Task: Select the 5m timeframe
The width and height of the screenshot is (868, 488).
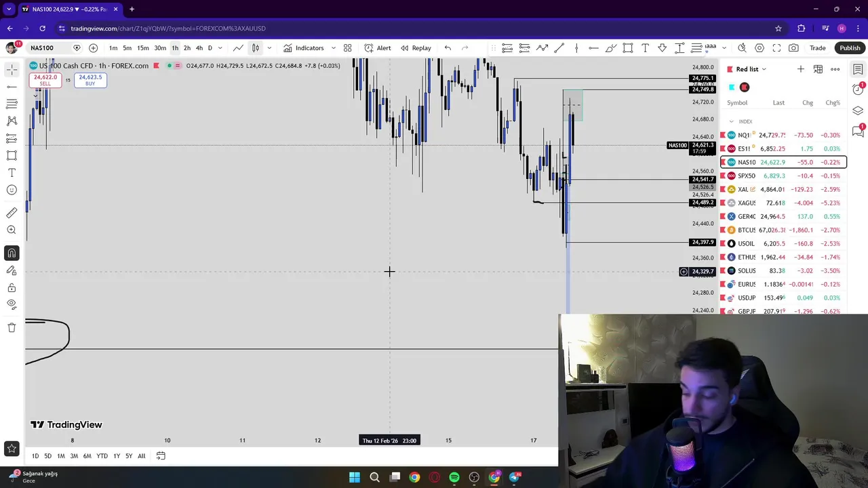Action: click(x=127, y=48)
